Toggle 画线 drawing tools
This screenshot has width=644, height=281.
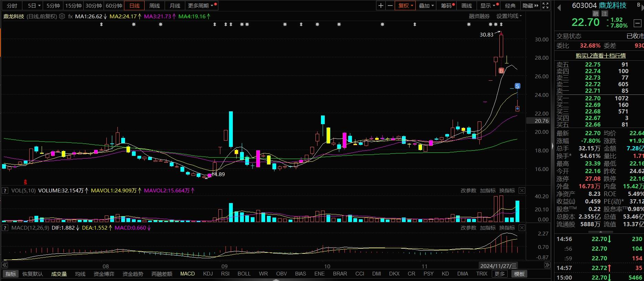(x=467, y=6)
